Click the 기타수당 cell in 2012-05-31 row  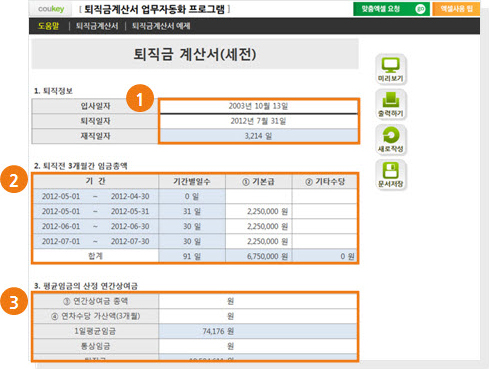click(x=325, y=211)
